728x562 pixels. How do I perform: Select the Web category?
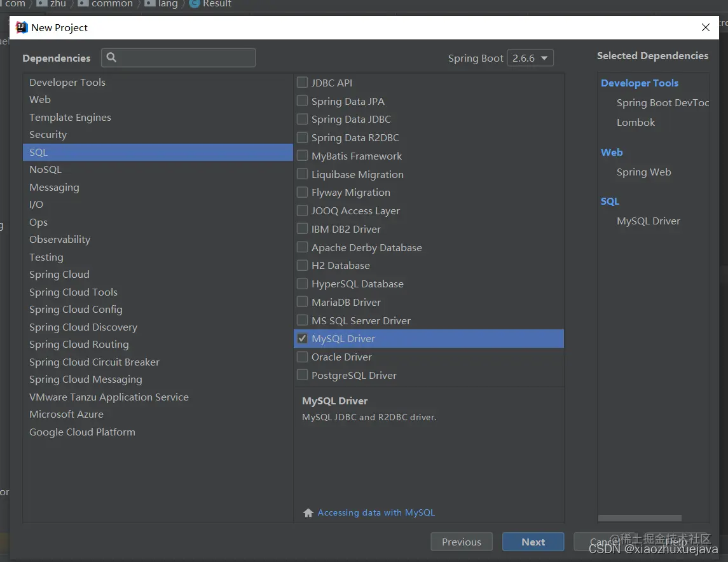tap(158, 99)
